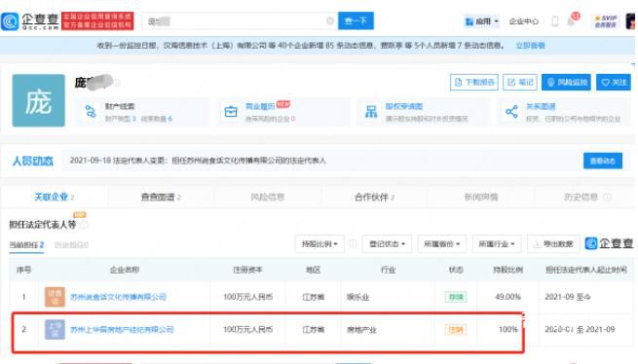Open the 关系图谱 link text
638x364 pixels.
[541, 106]
